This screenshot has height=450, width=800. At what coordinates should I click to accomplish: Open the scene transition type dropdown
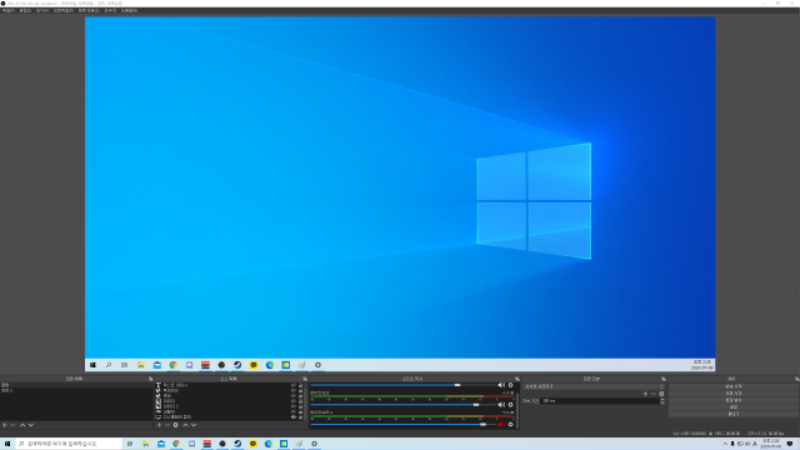point(594,387)
